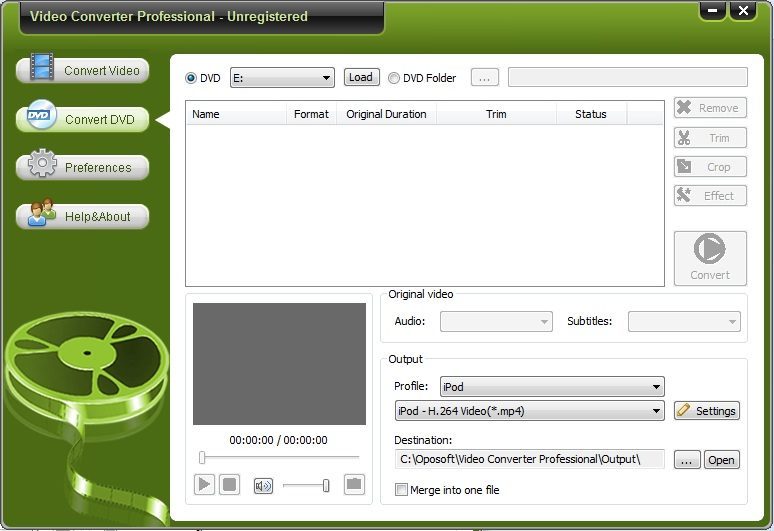This screenshot has height=531, width=774.
Task: Click the Trim column header
Action: (496, 114)
